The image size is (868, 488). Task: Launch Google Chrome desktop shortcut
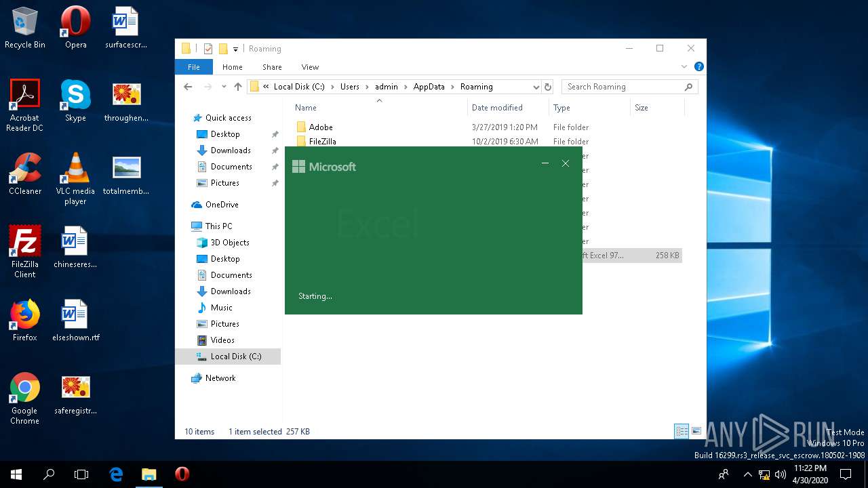coord(25,398)
